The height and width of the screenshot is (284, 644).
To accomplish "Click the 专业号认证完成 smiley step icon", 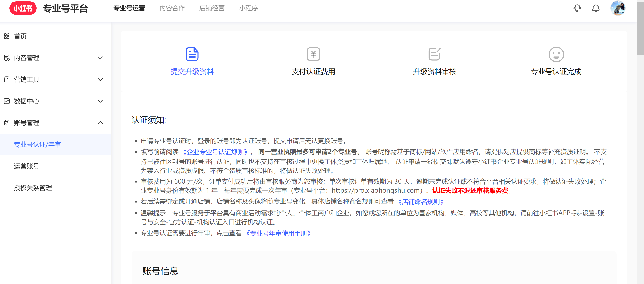I will (556, 54).
